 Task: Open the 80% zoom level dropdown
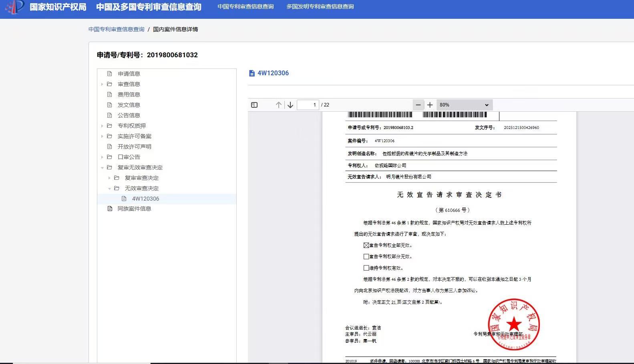464,105
